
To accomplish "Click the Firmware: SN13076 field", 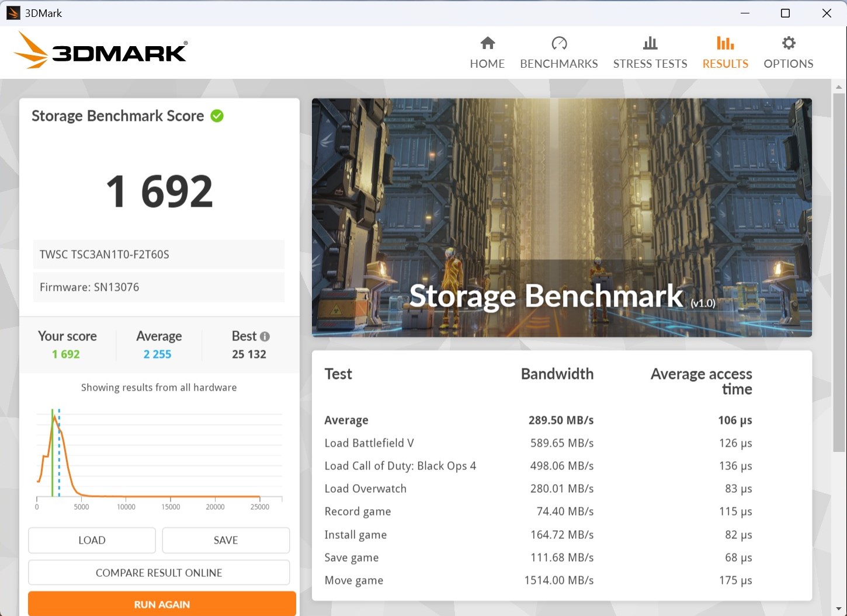I will (159, 287).
